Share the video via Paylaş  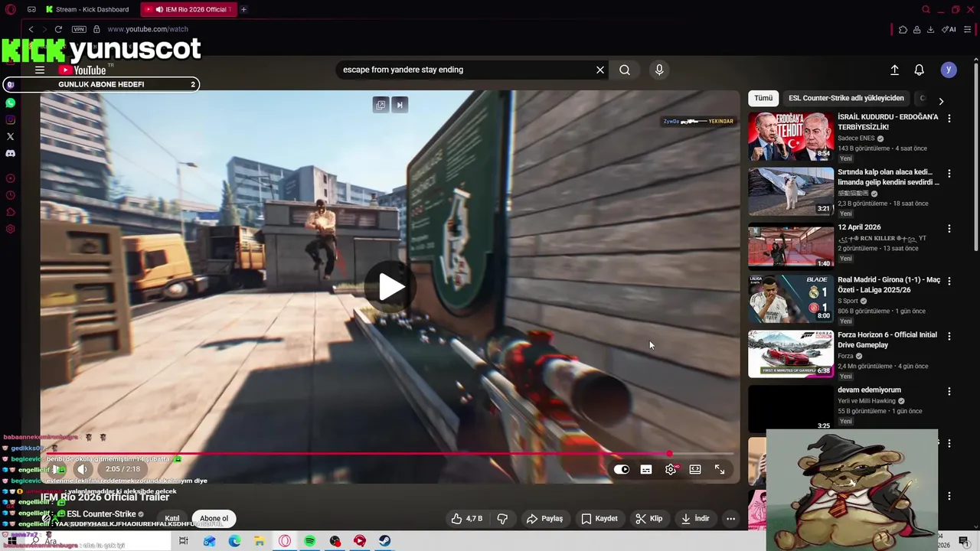tap(544, 519)
